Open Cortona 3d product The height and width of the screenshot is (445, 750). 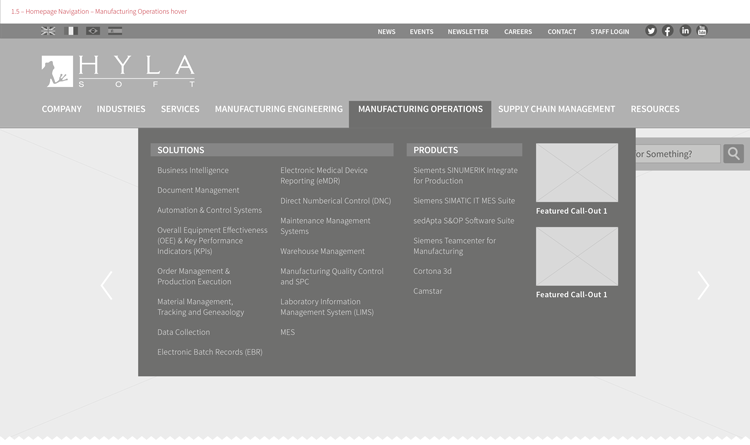(x=432, y=271)
